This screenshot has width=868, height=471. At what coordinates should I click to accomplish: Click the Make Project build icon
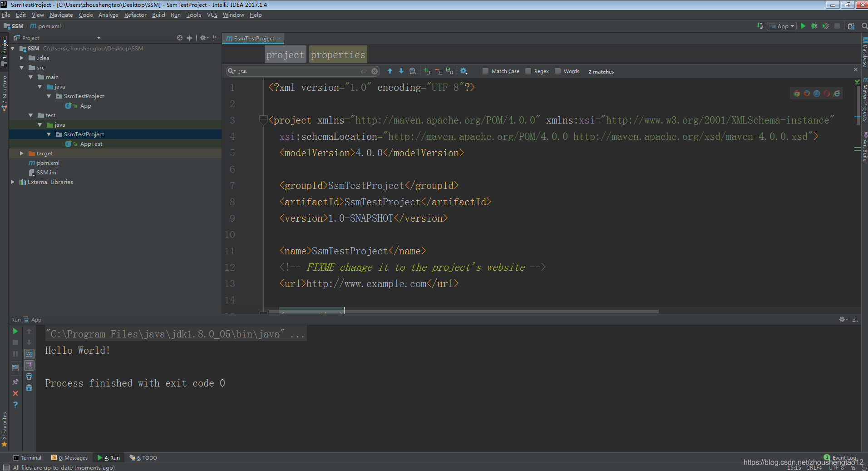point(760,26)
